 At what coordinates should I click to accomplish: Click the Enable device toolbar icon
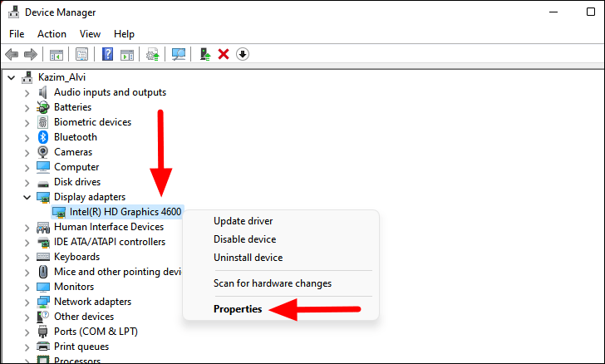coord(205,54)
